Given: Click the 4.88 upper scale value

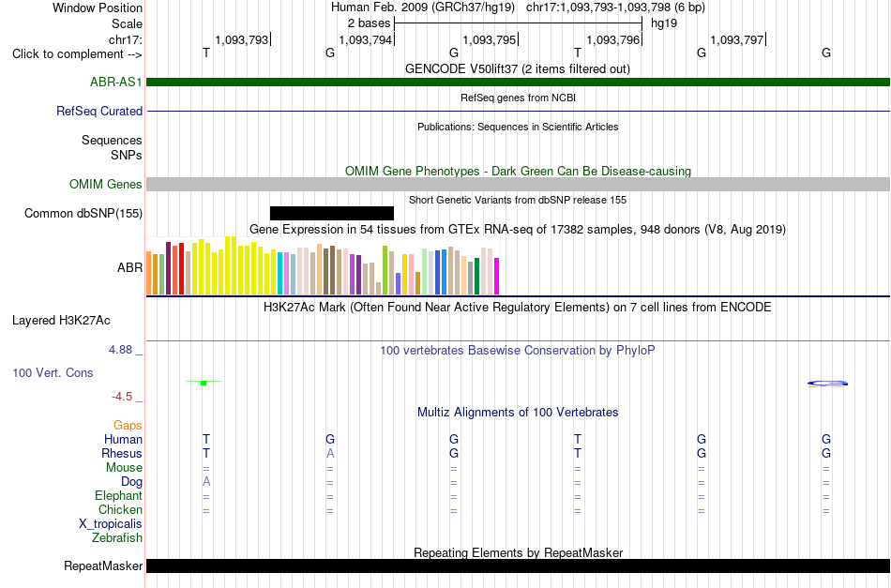Looking at the screenshot, I should click(x=120, y=350).
